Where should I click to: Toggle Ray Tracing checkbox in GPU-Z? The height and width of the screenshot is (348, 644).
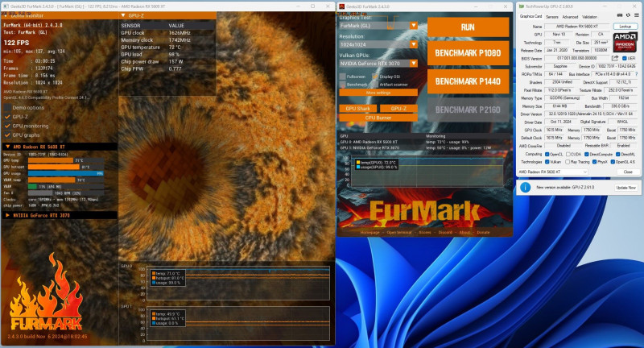pos(568,162)
